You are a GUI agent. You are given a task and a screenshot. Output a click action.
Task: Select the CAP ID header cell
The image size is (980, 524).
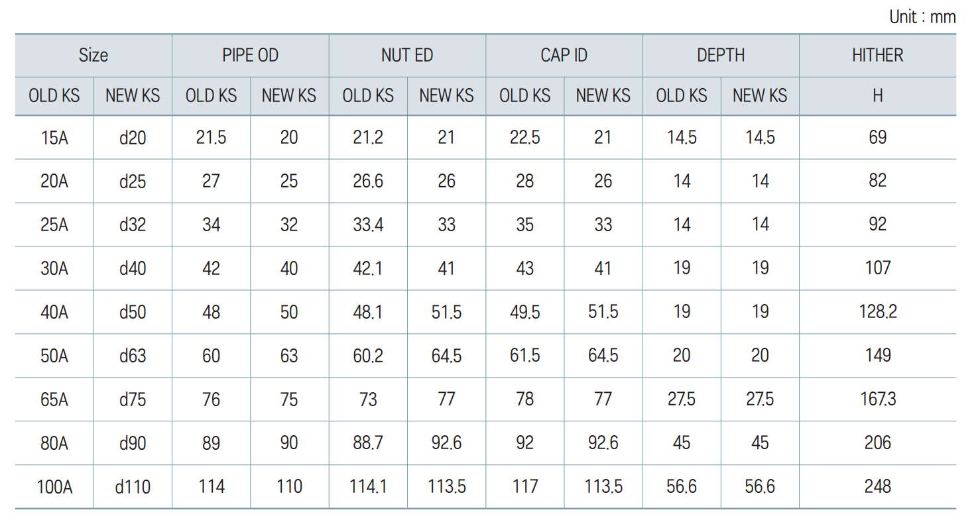click(x=564, y=56)
